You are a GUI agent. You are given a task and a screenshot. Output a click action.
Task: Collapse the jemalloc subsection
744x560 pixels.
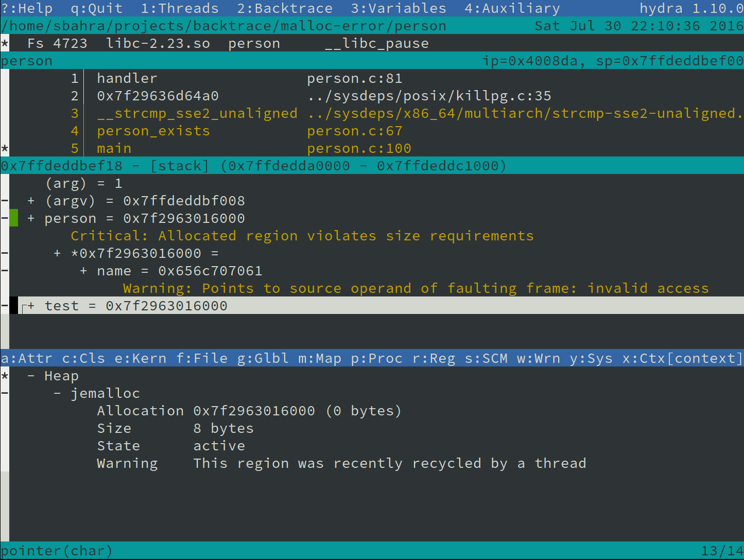pyautogui.click(x=58, y=393)
